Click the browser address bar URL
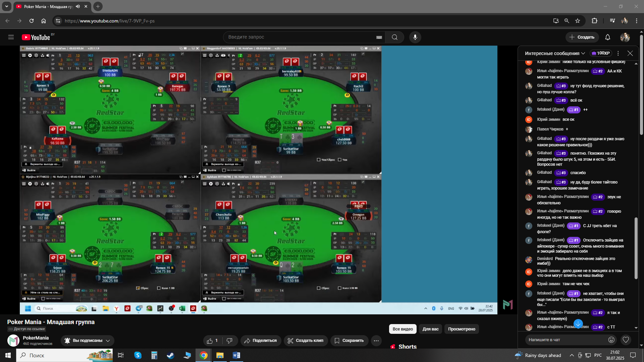Screen dimensions: 644x362 [110, 21]
